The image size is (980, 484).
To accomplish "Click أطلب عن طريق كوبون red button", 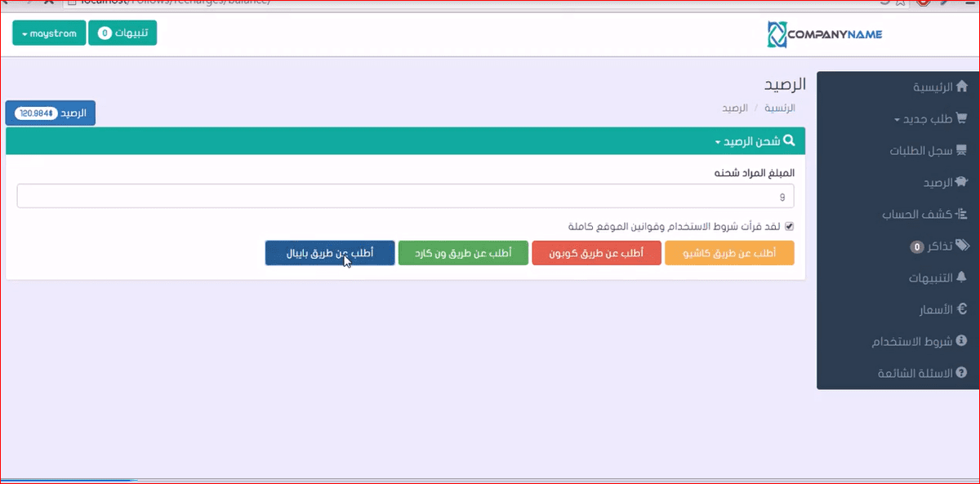I will pos(597,253).
